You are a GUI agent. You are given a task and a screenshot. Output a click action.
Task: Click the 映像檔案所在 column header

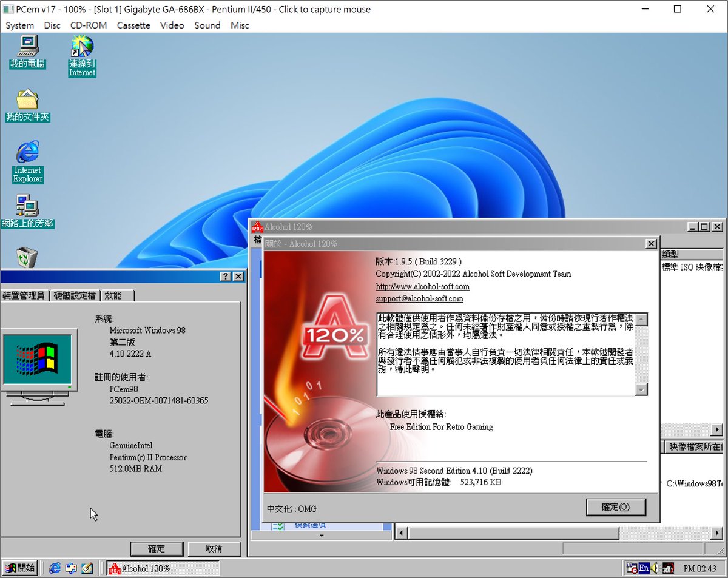tap(694, 446)
